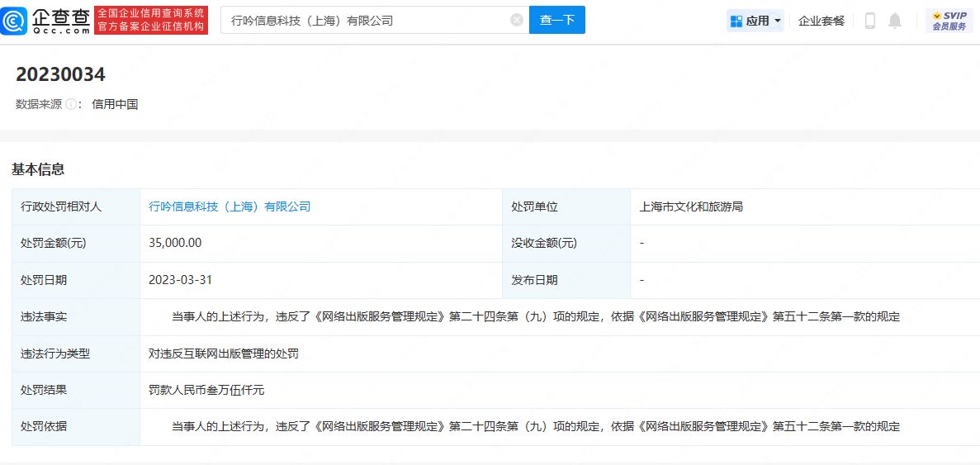Screen dimensions: 980x465
Task: Click the info icon next to 数据来源
Action: pos(71,104)
